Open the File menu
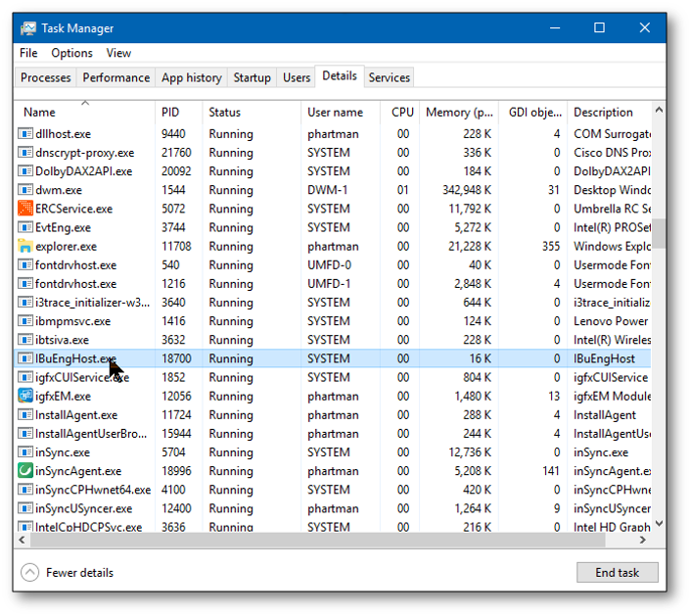 (x=28, y=53)
